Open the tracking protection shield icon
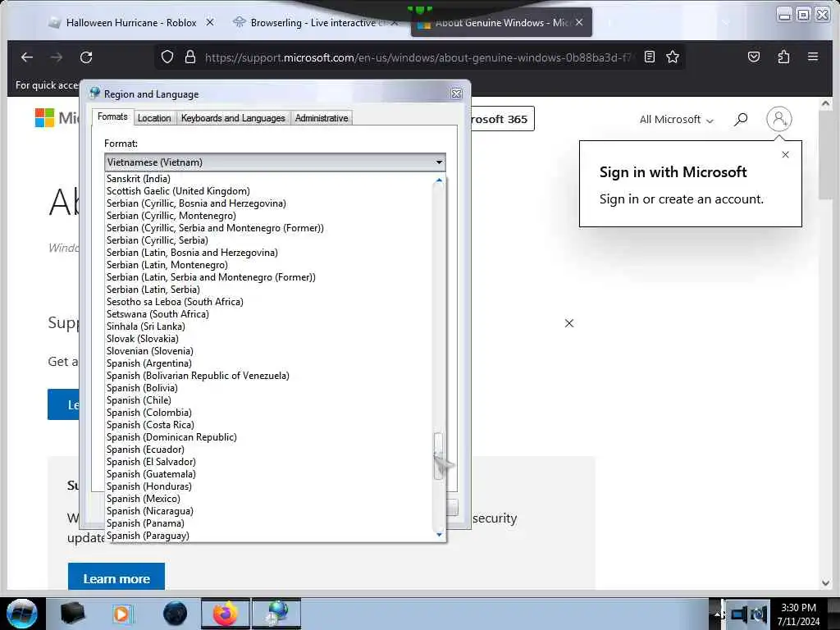This screenshot has height=630, width=840. tap(167, 57)
